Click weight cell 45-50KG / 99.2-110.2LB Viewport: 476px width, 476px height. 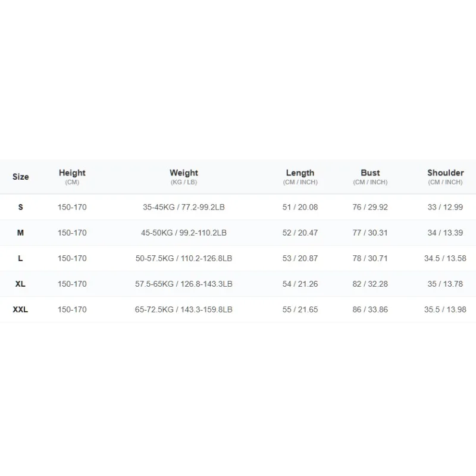(x=184, y=233)
